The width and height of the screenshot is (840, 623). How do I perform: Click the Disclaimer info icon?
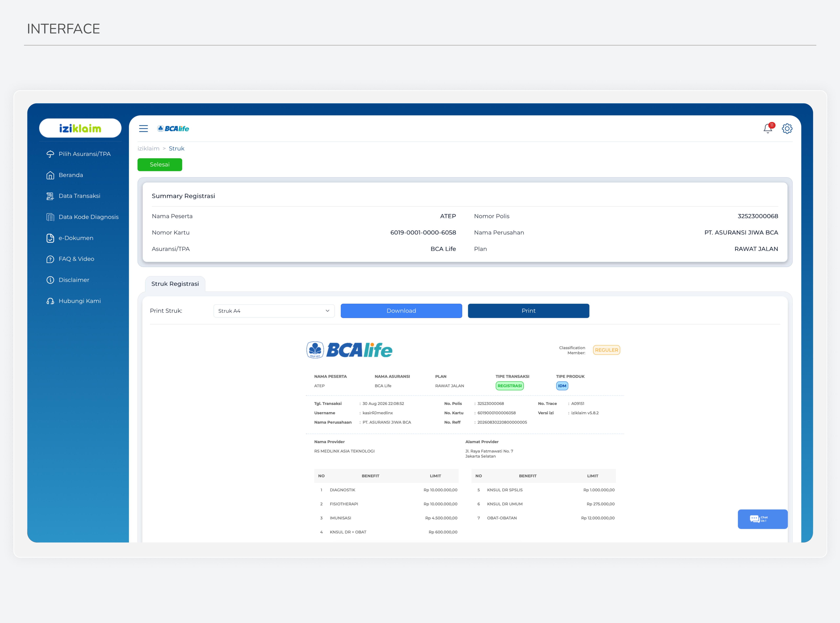pos(50,280)
